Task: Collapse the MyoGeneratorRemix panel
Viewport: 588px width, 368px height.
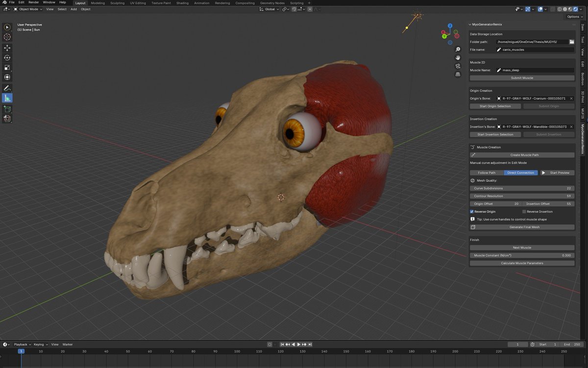Action: [471, 24]
